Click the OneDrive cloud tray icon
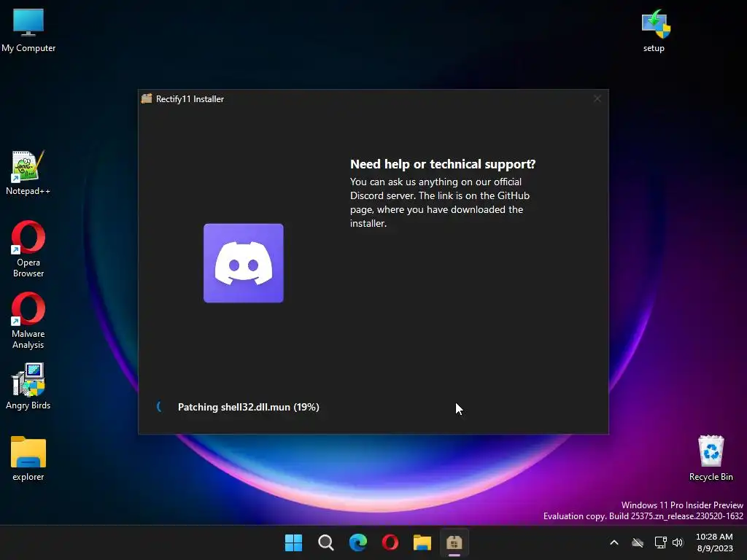 (x=638, y=542)
